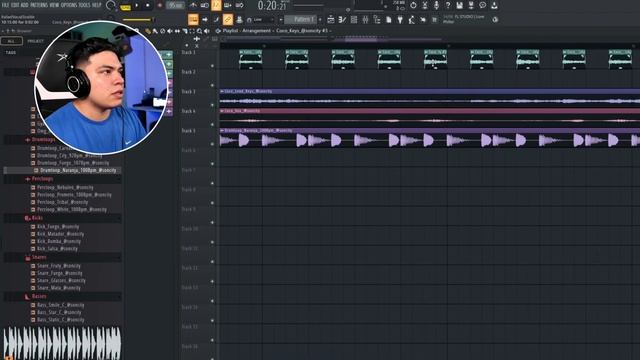Click the yellow master volume slider
The width and height of the screenshot is (640, 360).
[138, 19]
